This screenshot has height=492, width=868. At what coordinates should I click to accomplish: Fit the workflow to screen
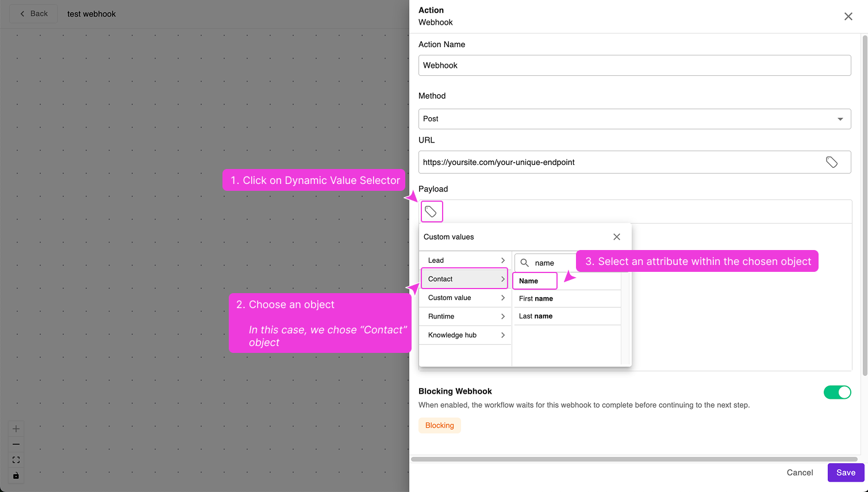coord(16,459)
